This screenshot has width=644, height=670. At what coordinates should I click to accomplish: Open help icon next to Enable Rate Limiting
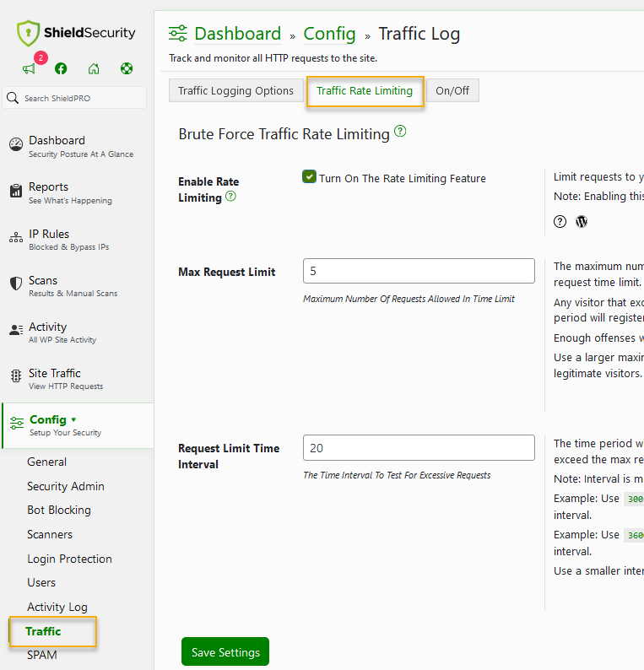pyautogui.click(x=230, y=196)
